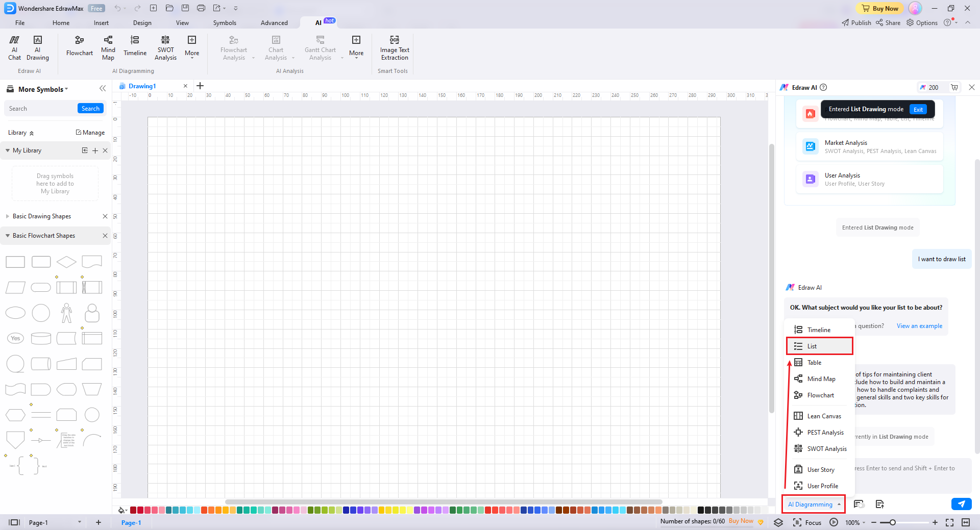This screenshot has height=530, width=980.
Task: Toggle fullscreen fit-page icon
Action: click(949, 522)
